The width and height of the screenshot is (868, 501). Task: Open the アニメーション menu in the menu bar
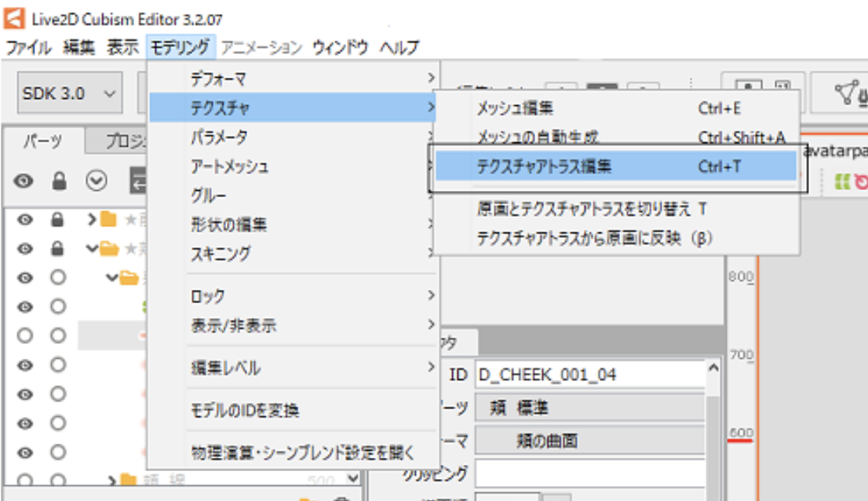261,47
